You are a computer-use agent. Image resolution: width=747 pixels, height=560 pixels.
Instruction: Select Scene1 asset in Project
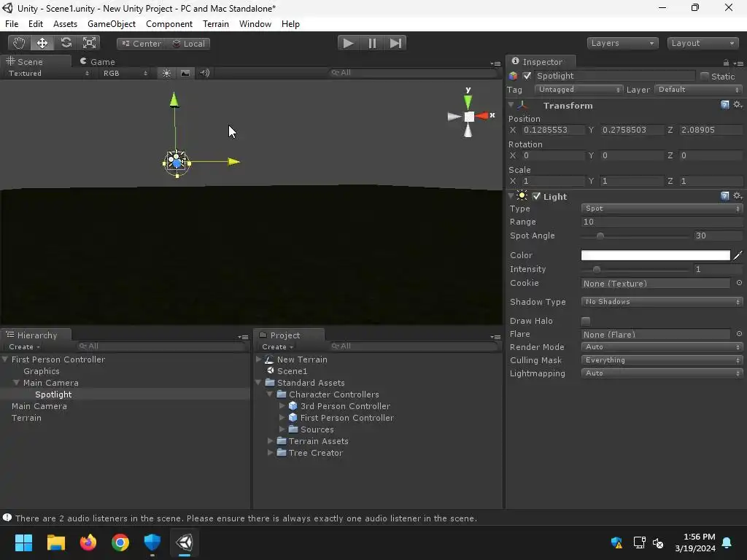[292, 371]
